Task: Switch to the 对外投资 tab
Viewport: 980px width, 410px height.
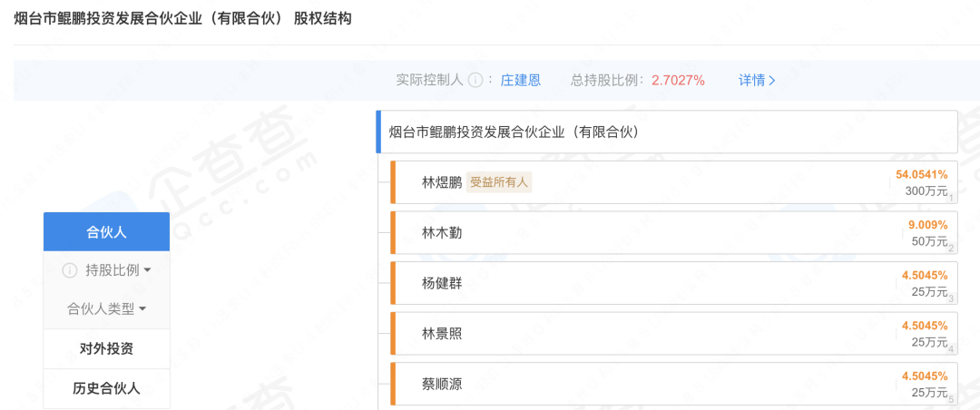Action: 106,348
